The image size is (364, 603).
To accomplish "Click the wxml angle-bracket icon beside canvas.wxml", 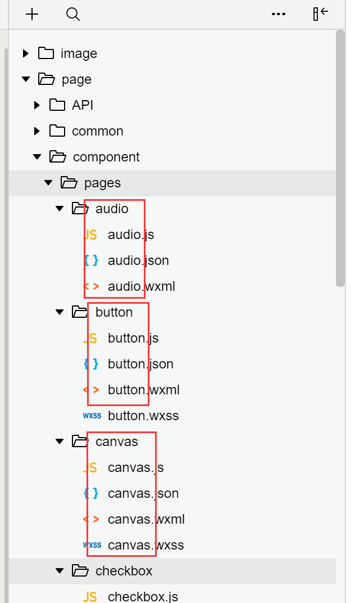I will [x=91, y=519].
